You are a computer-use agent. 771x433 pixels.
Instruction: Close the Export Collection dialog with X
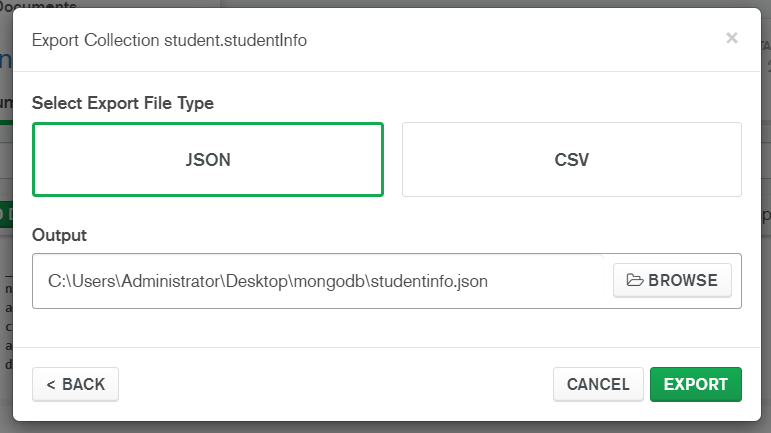(x=731, y=38)
